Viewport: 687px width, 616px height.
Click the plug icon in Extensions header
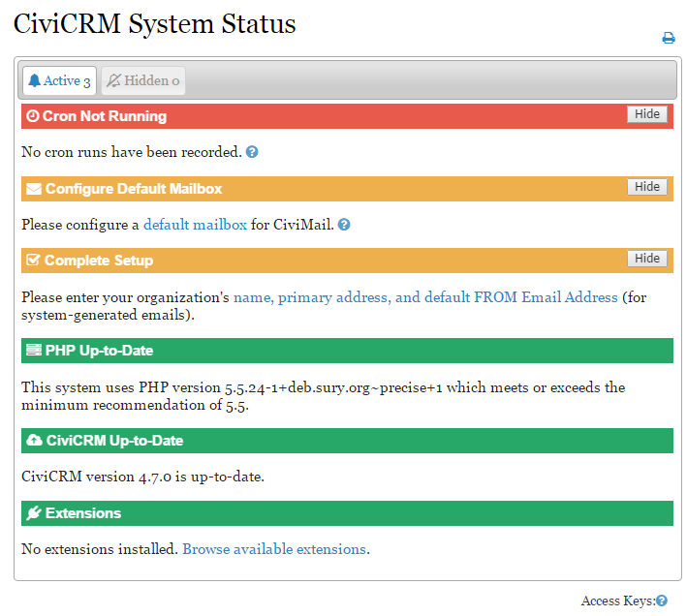[34, 513]
